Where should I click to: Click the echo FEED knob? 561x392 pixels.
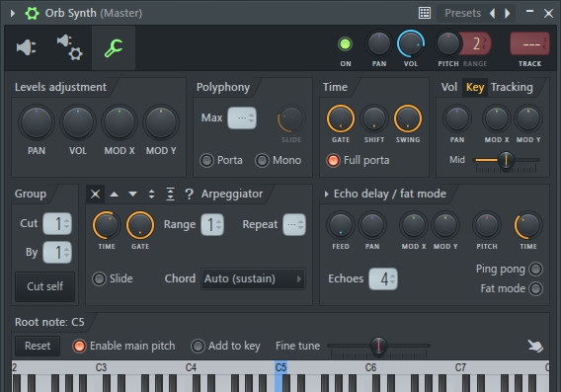pyautogui.click(x=340, y=225)
